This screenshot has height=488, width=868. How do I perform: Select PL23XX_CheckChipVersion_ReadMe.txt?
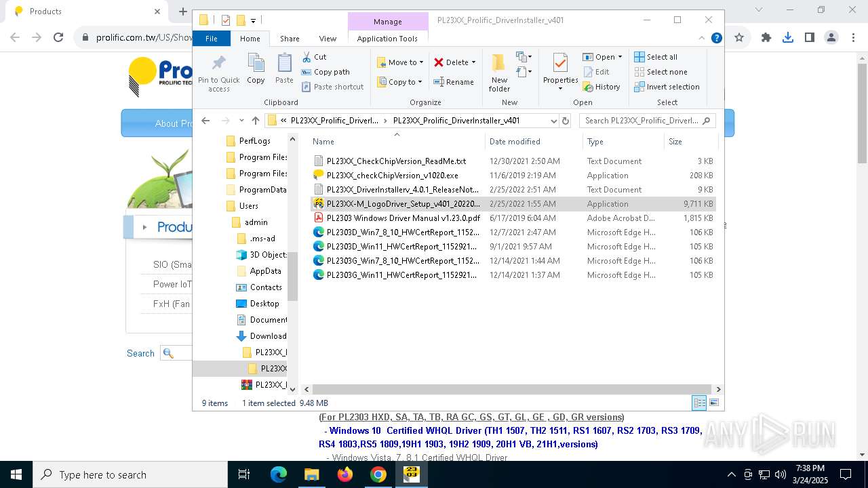(390, 161)
